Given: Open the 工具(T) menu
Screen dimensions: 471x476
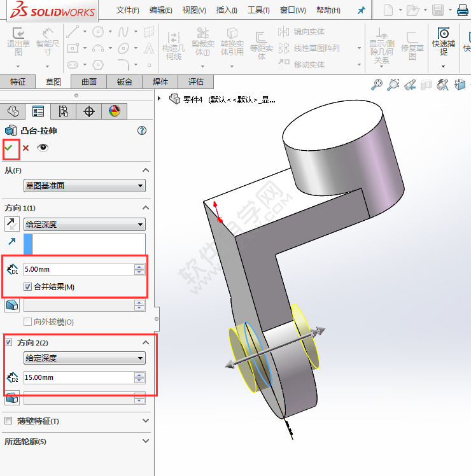Looking at the screenshot, I should pyautogui.click(x=258, y=10).
